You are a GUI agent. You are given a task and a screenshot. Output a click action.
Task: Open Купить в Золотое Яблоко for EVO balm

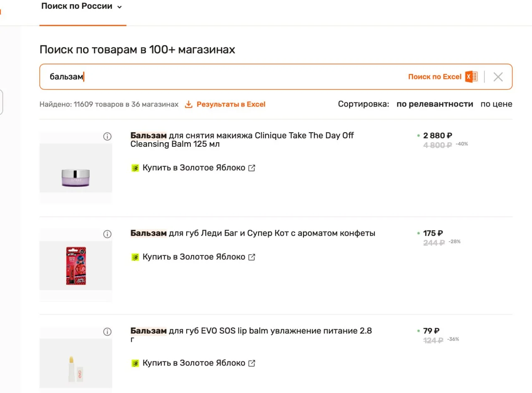(x=194, y=363)
